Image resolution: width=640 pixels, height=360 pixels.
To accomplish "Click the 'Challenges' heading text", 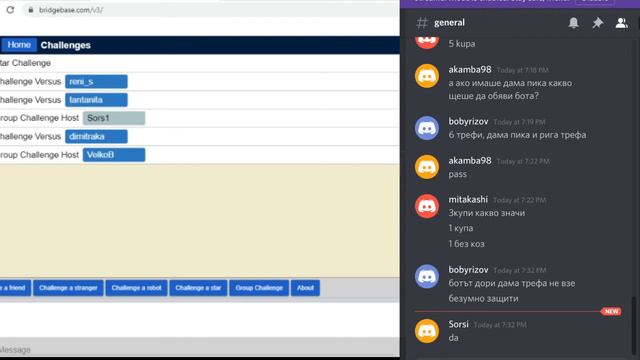I will tap(66, 45).
